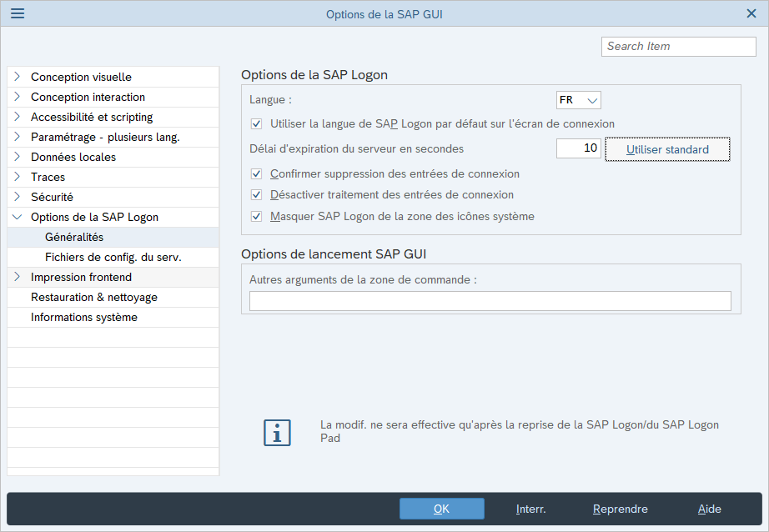Uncheck Confirmer suppression des entrées de connexion
The width and height of the screenshot is (769, 532).
[256, 174]
